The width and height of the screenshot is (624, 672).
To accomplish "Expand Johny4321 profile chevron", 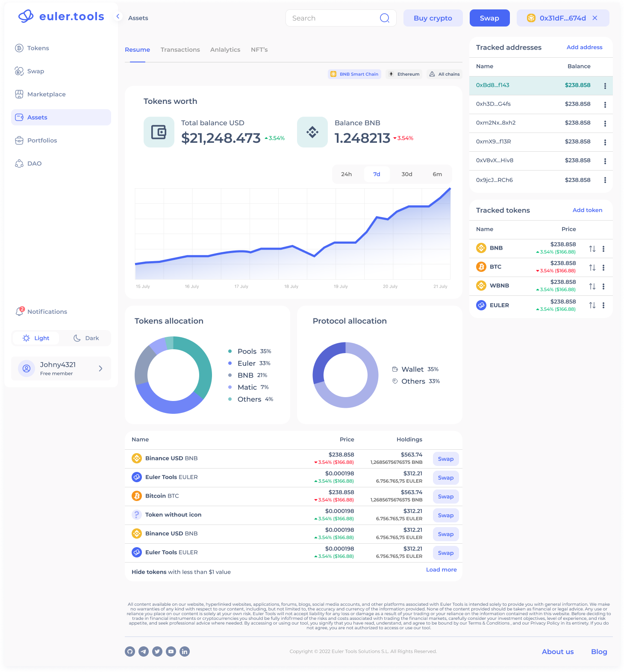I will 100,368.
